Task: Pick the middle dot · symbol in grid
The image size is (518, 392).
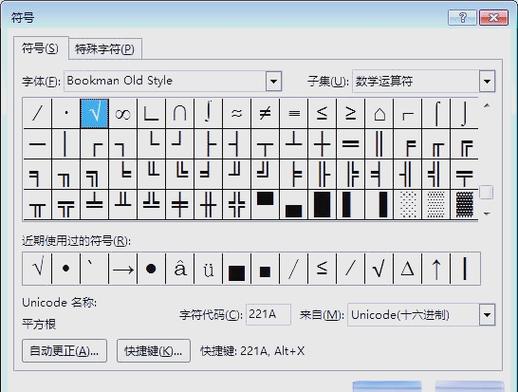Action: tap(66, 114)
